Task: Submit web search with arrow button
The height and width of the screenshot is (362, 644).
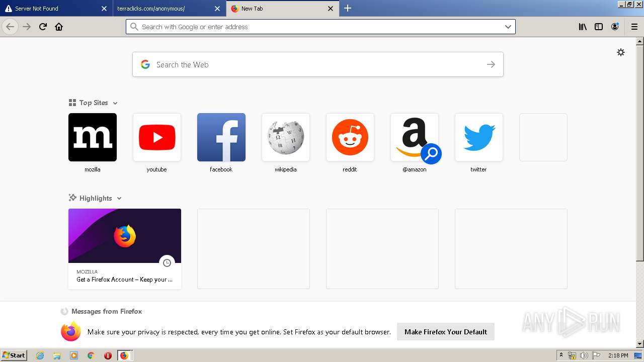Action: click(x=491, y=64)
